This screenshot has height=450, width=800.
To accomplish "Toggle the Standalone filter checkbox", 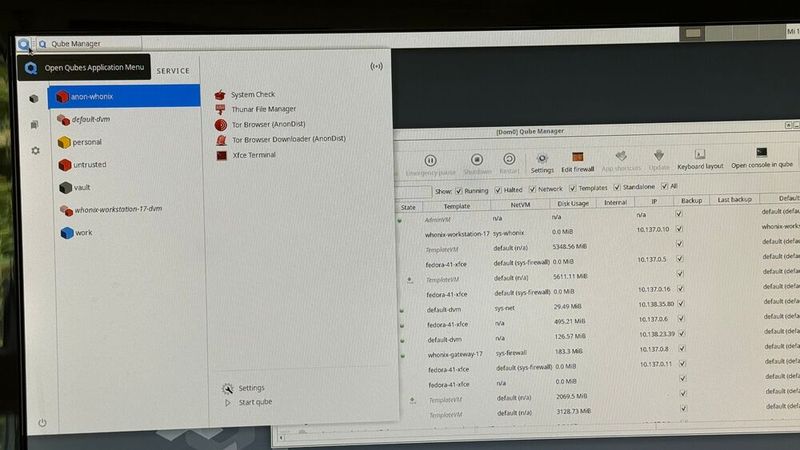I will point(617,187).
